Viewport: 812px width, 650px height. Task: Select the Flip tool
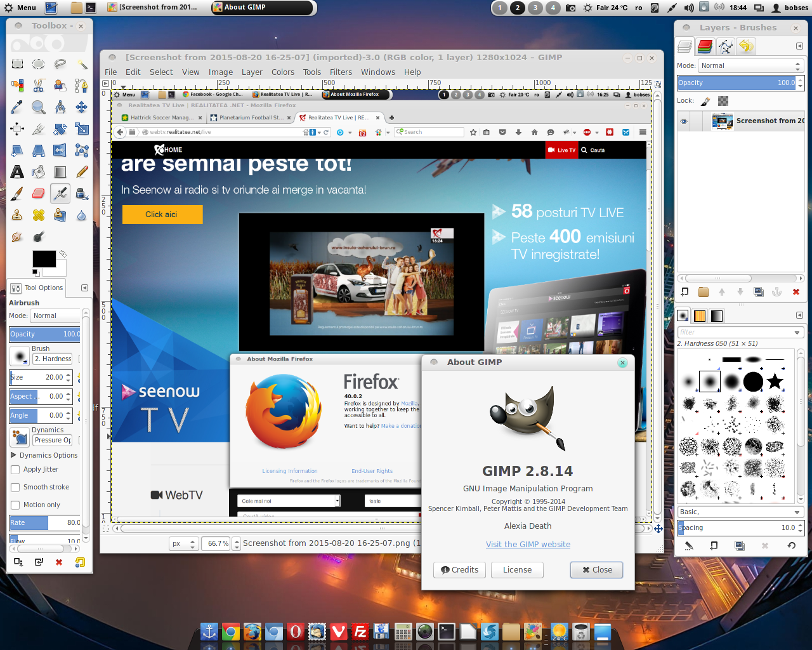tap(60, 150)
